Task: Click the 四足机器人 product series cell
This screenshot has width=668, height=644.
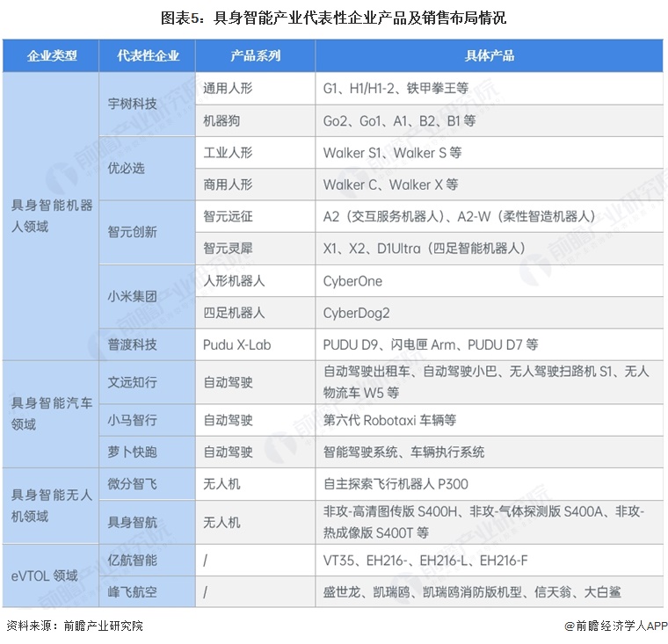Action: tap(255, 313)
